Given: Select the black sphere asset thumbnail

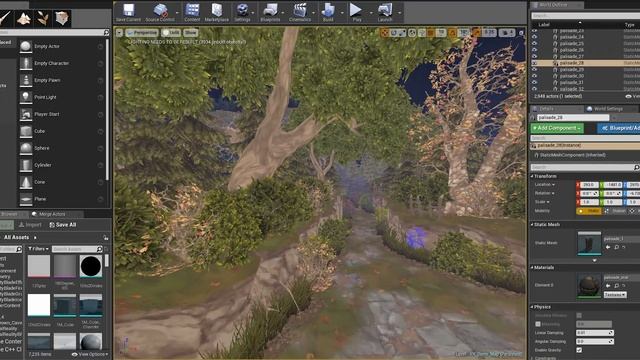Looking at the screenshot, I should click(x=91, y=267).
